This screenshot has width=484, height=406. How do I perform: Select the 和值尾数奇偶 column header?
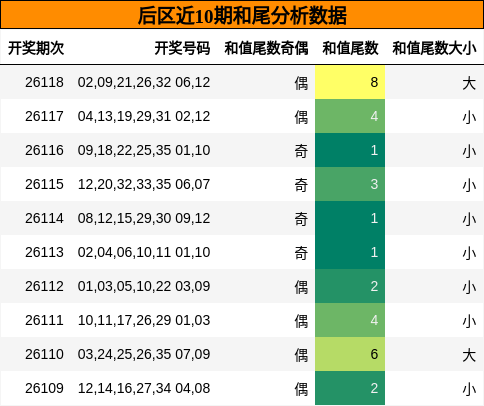pos(266,48)
